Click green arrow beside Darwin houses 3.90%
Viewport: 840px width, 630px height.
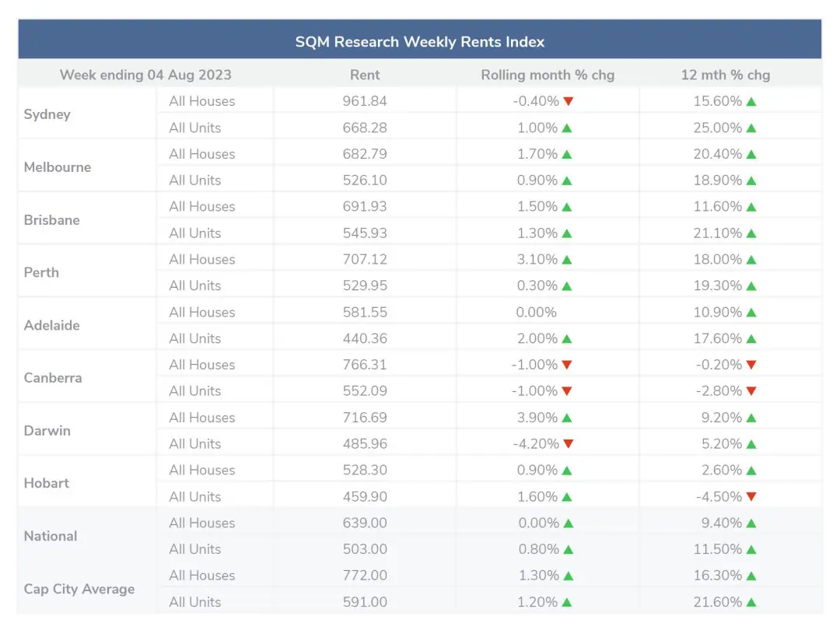click(x=566, y=418)
